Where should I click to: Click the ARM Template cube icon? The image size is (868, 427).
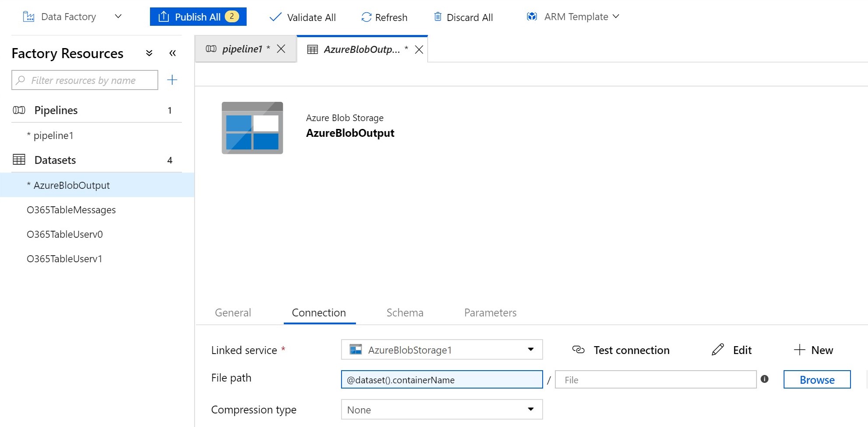(532, 17)
